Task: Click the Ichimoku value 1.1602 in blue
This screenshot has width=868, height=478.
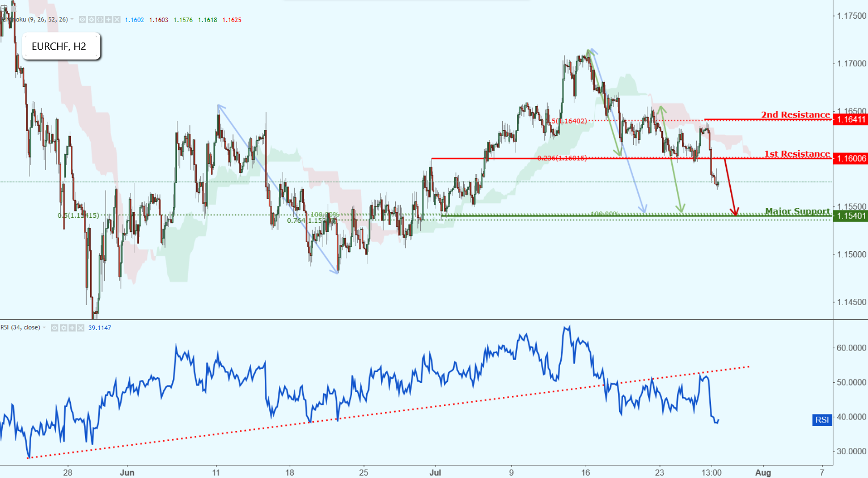Action: point(134,20)
